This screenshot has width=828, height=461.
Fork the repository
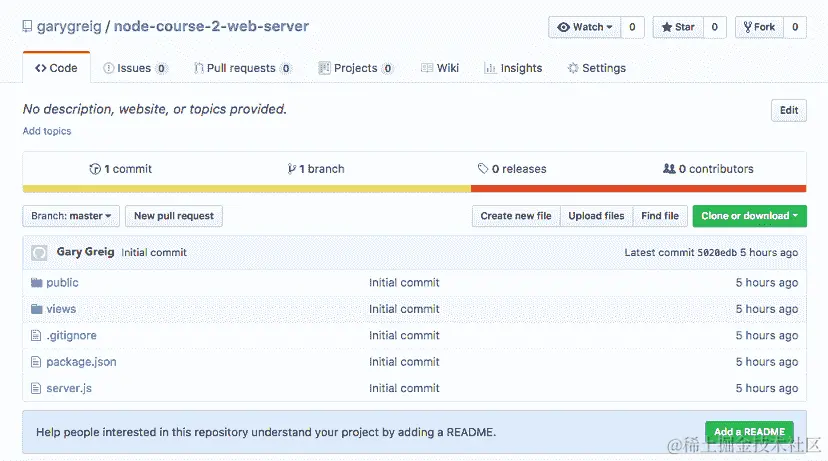(x=758, y=27)
